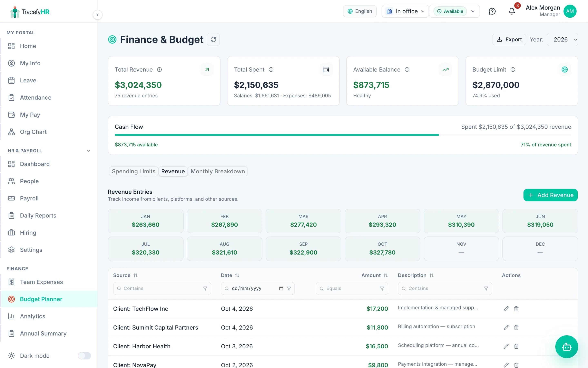
Task: Sort table by Amount column
Action: (x=386, y=275)
